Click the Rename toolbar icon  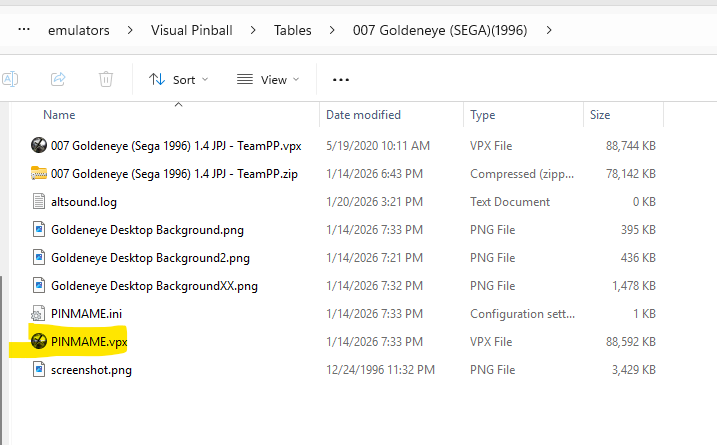point(10,79)
